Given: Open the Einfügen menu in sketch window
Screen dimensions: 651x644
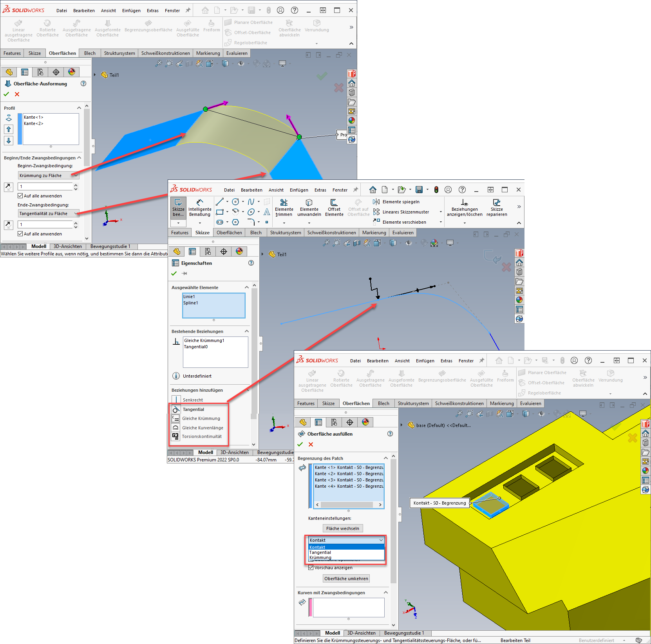Looking at the screenshot, I should coord(298,190).
